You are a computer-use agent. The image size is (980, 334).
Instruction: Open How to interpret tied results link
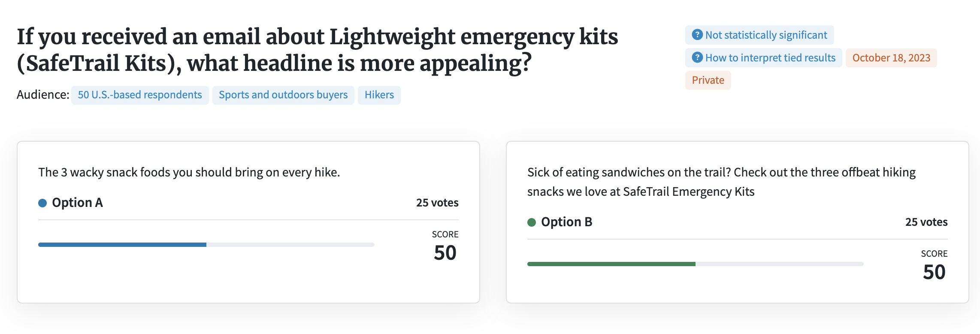click(x=764, y=58)
